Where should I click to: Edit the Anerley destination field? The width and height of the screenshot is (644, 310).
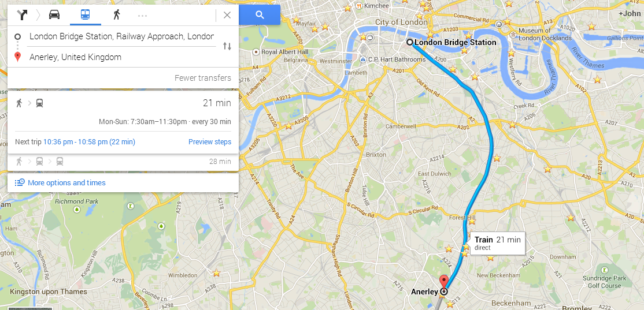pos(121,57)
